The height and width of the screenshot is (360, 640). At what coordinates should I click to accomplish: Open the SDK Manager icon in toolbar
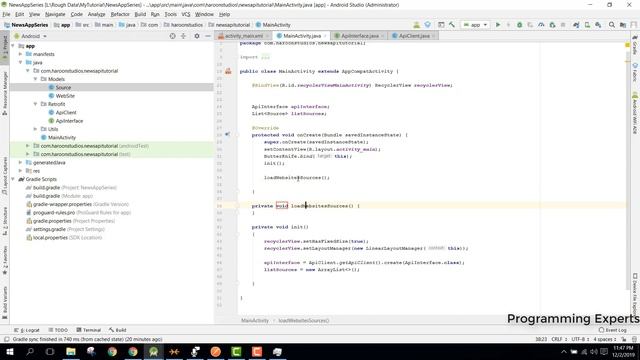pos(598,25)
